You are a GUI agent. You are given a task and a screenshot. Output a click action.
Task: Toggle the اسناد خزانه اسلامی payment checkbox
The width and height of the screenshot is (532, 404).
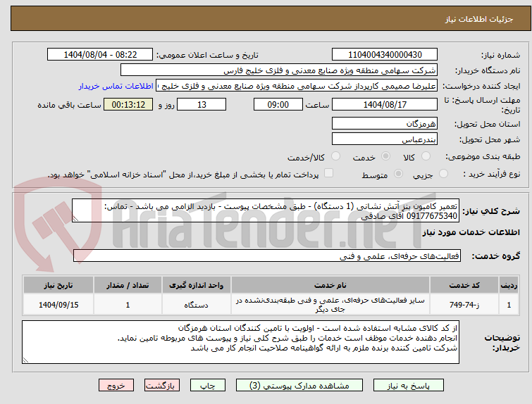(x=328, y=173)
